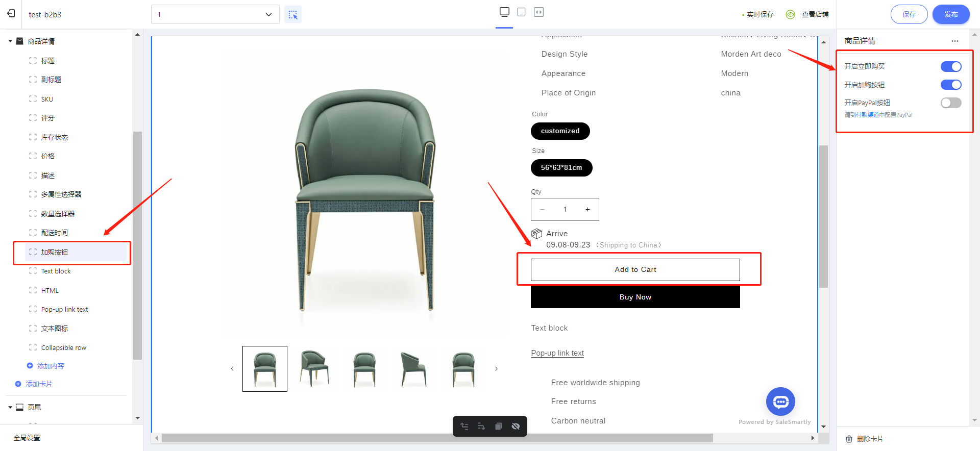Toggle the 开启加购按钮 switch
The width and height of the screenshot is (980, 451).
[x=951, y=85]
